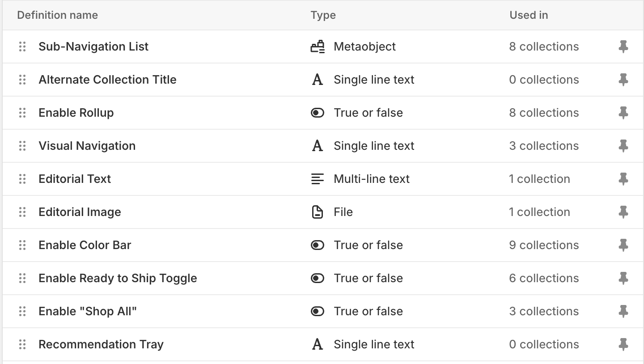Click true-or-false icon on Enable Ready to Ship Toggle
The width and height of the screenshot is (644, 364).
(x=317, y=278)
